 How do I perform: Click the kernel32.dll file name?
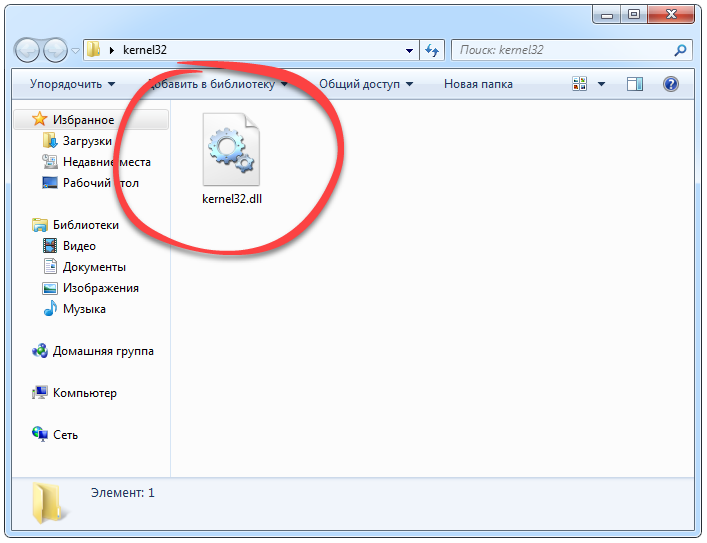pyautogui.click(x=232, y=199)
